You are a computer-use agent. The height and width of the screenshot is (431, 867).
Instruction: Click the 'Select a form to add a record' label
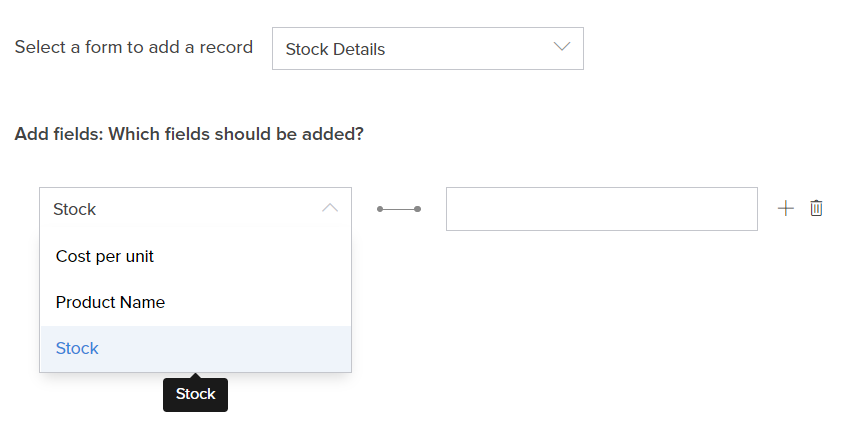pyautogui.click(x=133, y=47)
